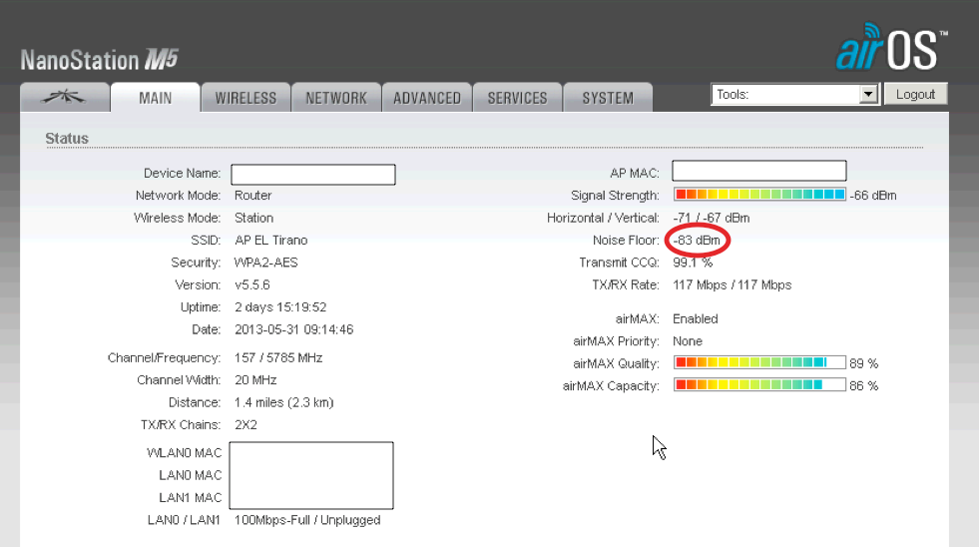Click the NanoStation M5 logo
The width and height of the screenshot is (980, 547).
pyautogui.click(x=99, y=61)
